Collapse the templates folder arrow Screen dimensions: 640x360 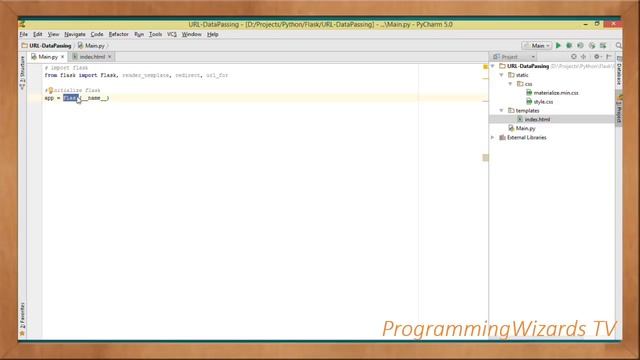pyautogui.click(x=502, y=111)
